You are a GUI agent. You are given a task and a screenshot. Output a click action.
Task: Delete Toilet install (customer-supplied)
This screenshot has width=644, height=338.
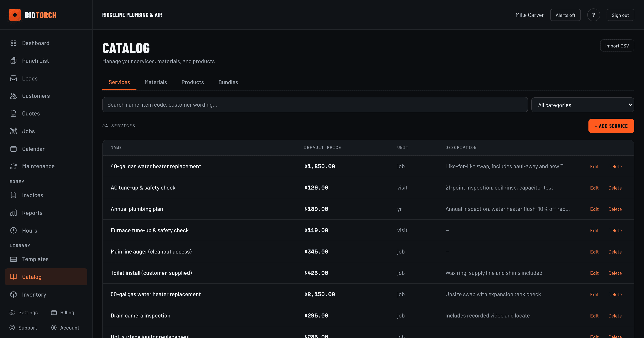[x=615, y=273]
